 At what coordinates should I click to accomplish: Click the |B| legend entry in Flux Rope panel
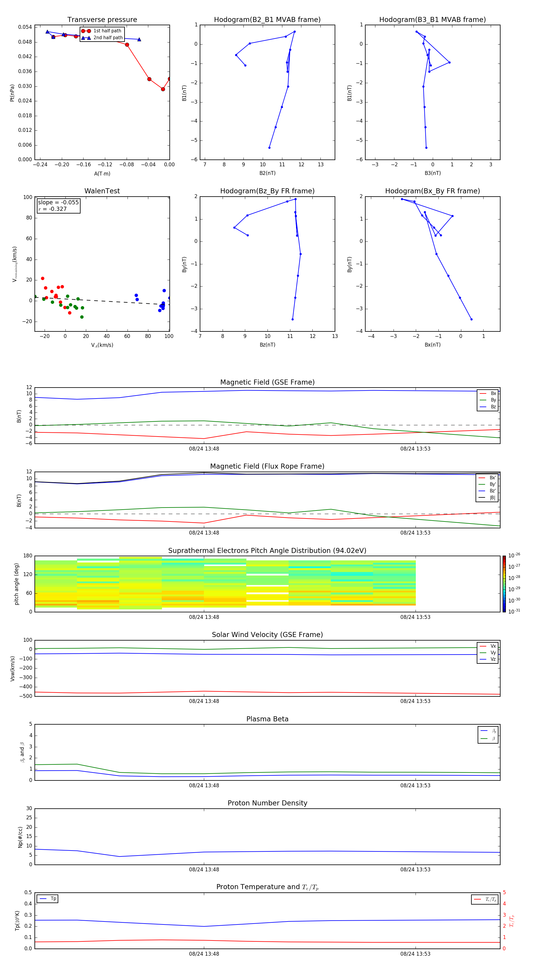pos(487,498)
